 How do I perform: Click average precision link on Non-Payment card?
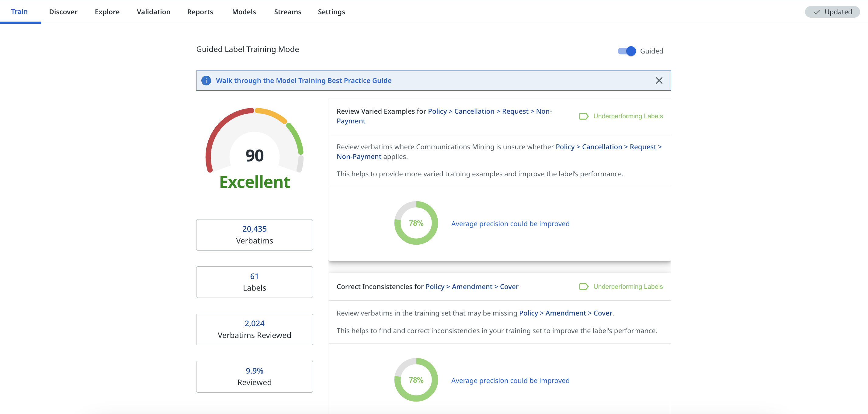[x=510, y=224]
